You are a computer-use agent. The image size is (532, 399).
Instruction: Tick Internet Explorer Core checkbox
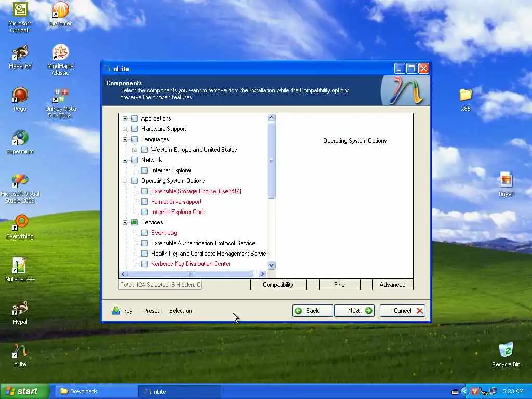(x=144, y=212)
